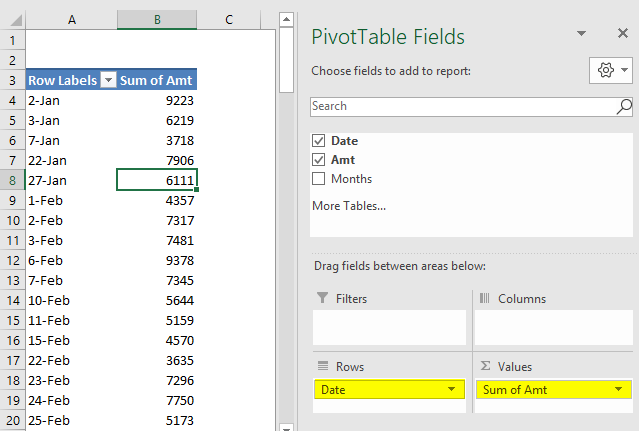Image resolution: width=639 pixels, height=431 pixels.
Task: Uncheck the Date field checkbox
Action: [319, 141]
